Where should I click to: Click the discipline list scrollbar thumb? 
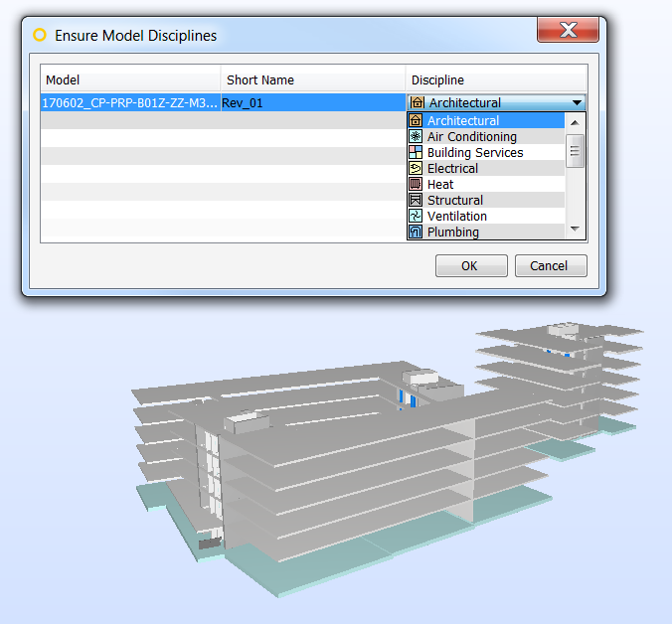576,151
